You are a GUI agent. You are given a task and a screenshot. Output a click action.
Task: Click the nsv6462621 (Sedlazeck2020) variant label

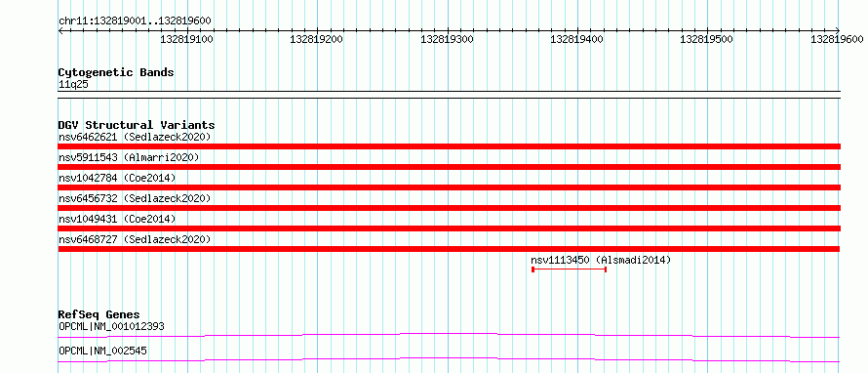[135, 137]
